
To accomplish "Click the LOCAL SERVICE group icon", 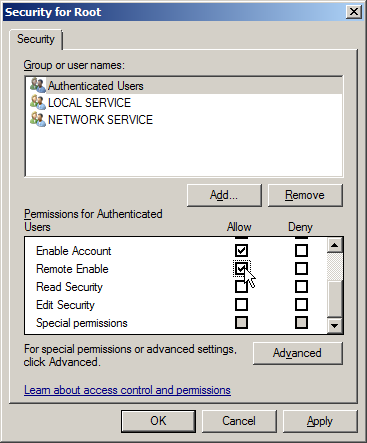I will pos(38,102).
